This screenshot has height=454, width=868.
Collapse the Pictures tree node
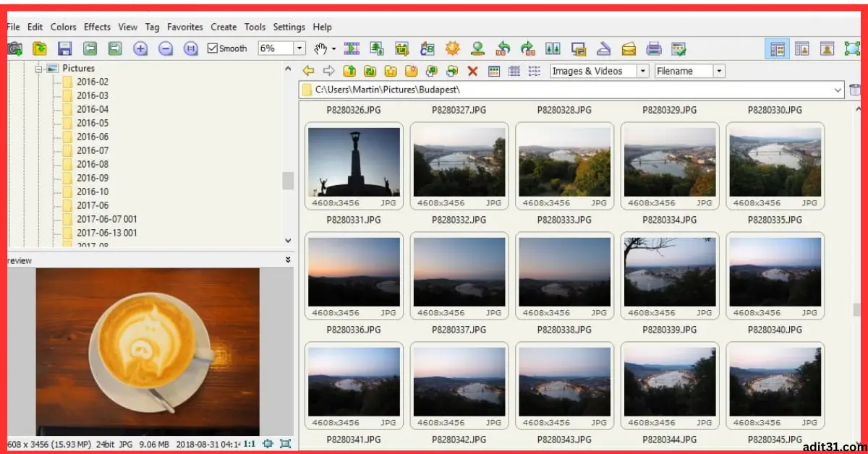39,68
